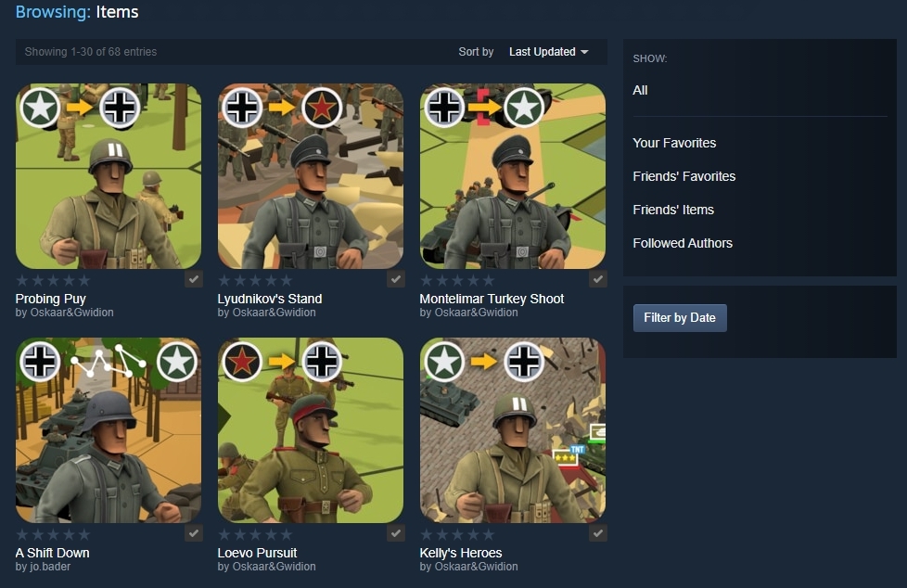Image resolution: width=907 pixels, height=588 pixels.
Task: Open the Lyudnikov's Stand officer thumbnail
Action: pyautogui.click(x=311, y=176)
